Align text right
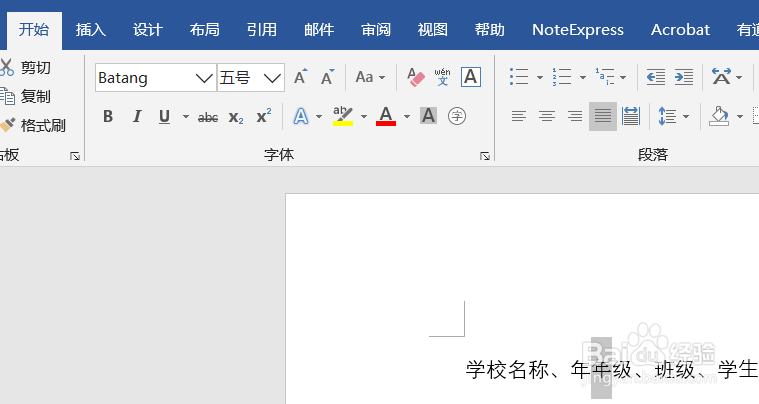This screenshot has height=404, width=759. (575, 116)
